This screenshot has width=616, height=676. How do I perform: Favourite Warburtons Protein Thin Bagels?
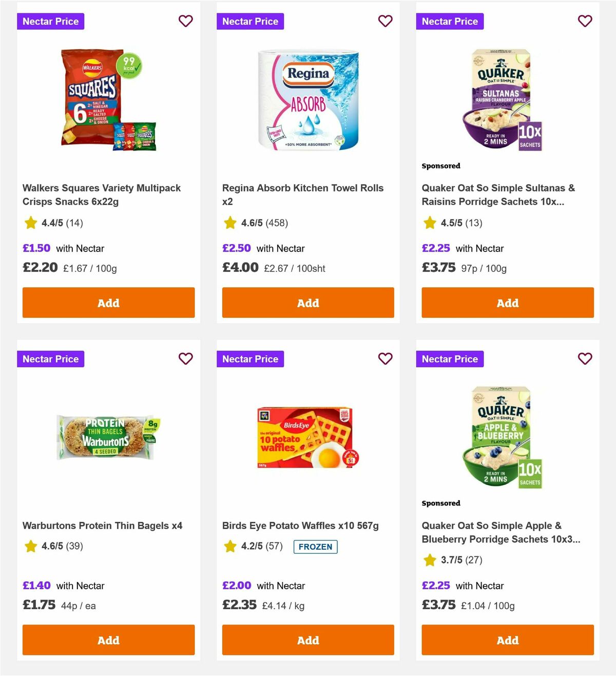point(185,359)
